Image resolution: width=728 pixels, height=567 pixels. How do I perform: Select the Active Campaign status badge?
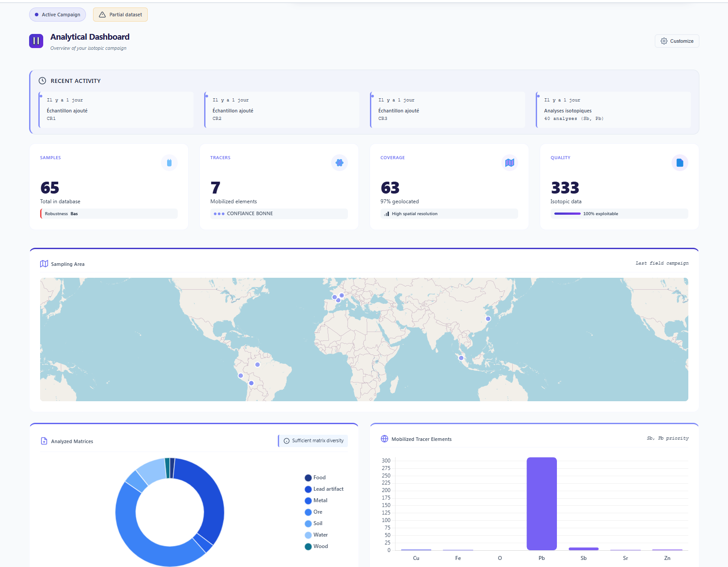[x=57, y=15]
